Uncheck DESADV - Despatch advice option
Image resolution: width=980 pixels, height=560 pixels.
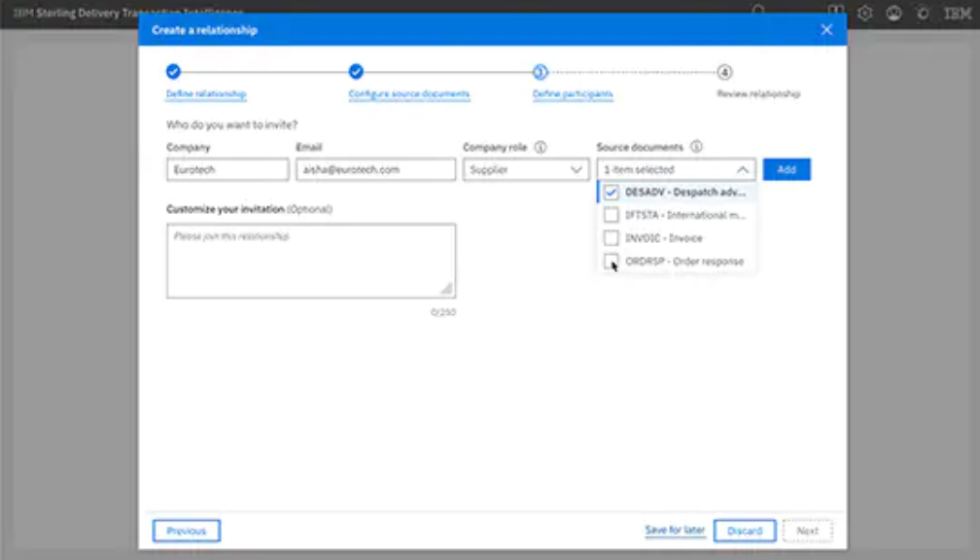click(612, 192)
